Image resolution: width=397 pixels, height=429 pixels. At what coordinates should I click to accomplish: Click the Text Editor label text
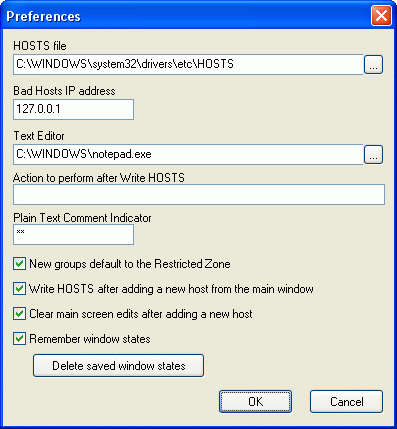[39, 136]
